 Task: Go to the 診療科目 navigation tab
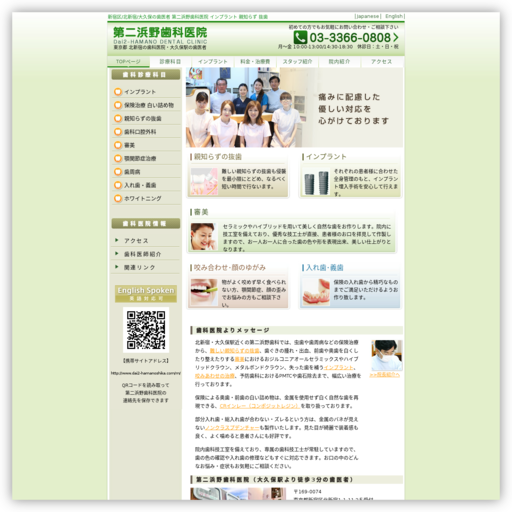tap(170, 62)
